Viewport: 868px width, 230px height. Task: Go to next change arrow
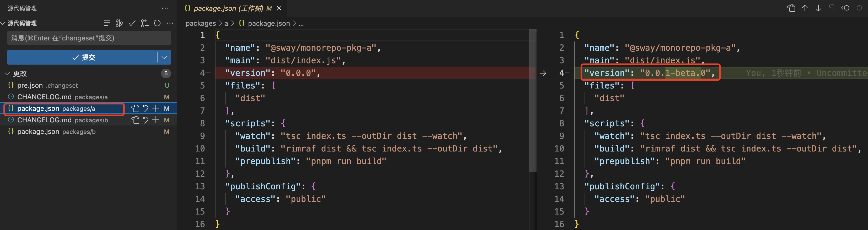[x=818, y=8]
